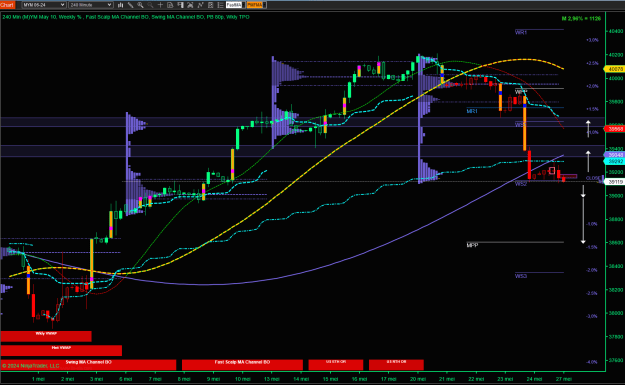The width and height of the screenshot is (625, 385).
Task: Click the 10 mei date axis label
Action: pos(242,379)
